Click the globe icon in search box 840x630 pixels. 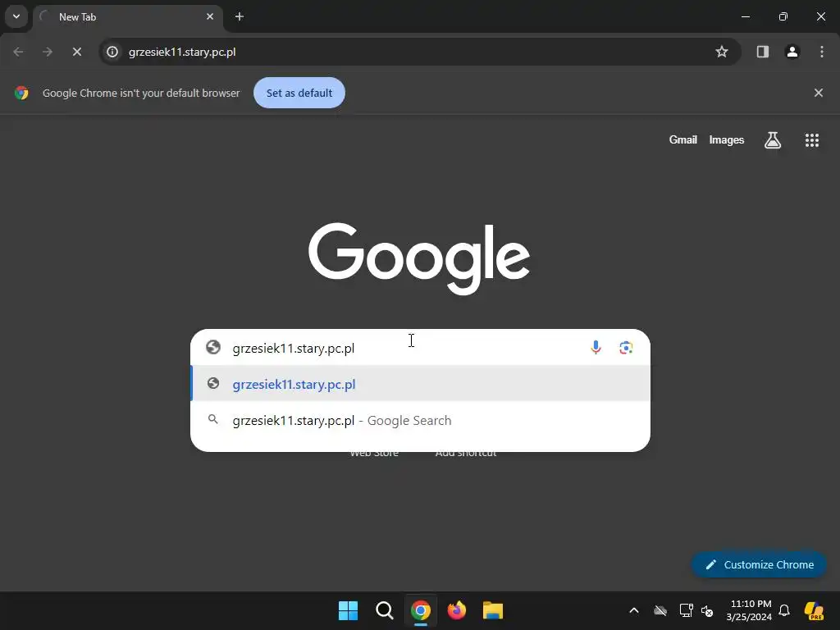(x=213, y=347)
